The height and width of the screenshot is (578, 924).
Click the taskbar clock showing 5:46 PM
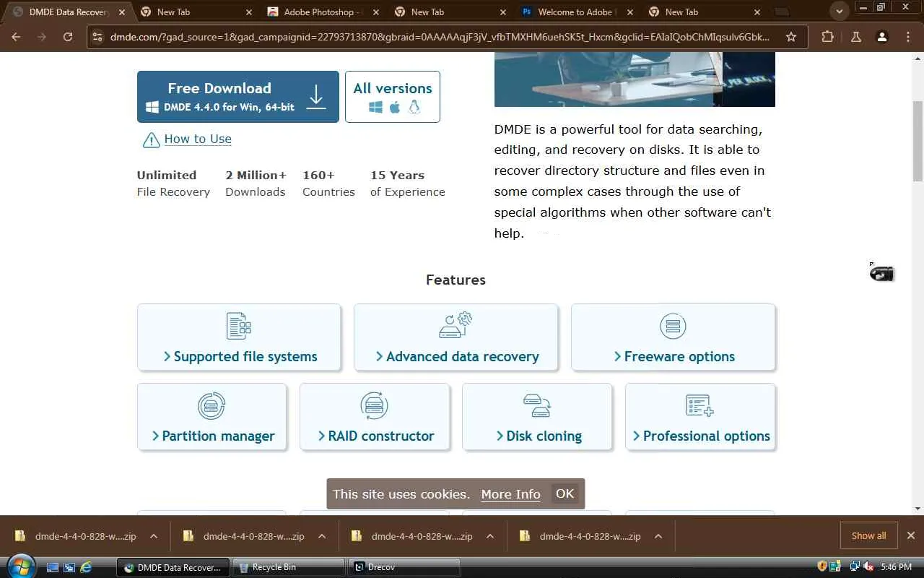tap(897, 567)
